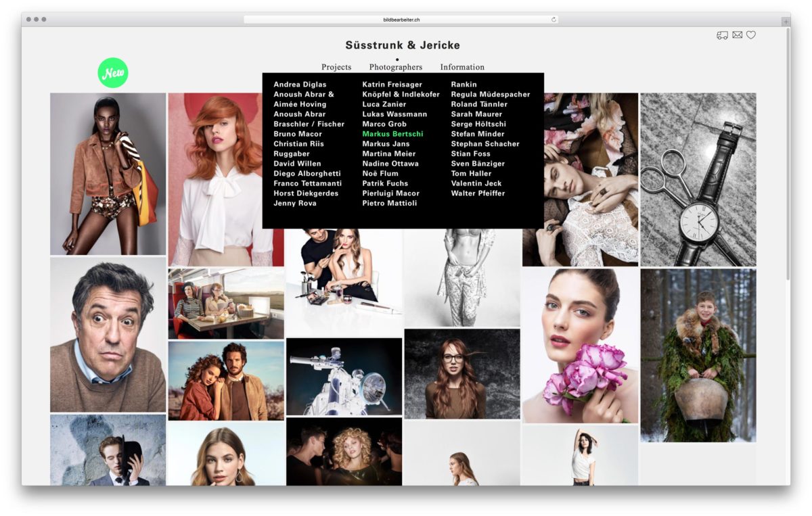Reload the page in the address bar
This screenshot has width=812, height=516.
point(554,20)
